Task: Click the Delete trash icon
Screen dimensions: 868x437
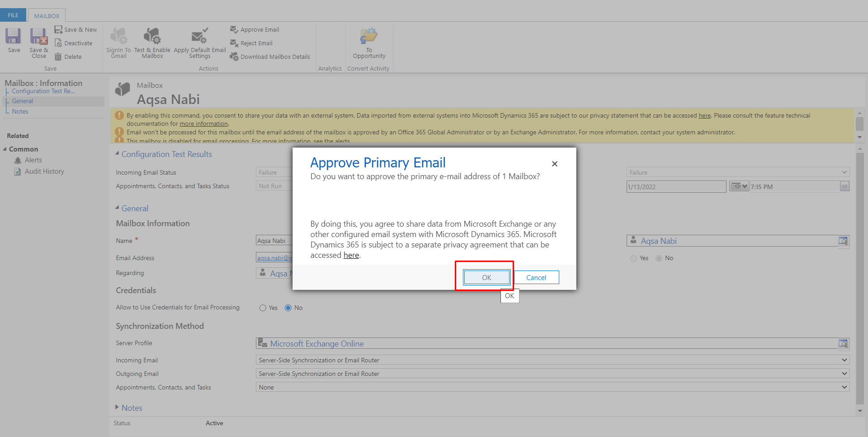Action: coord(58,57)
